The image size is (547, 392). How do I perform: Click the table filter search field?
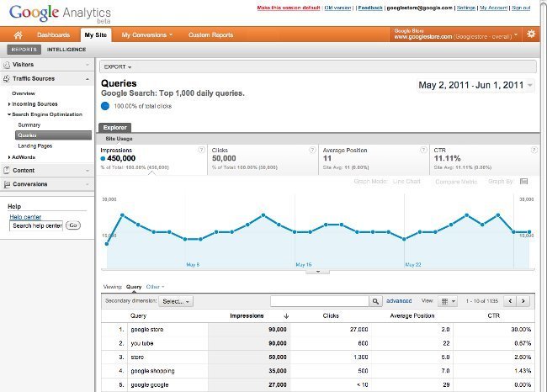319,300
